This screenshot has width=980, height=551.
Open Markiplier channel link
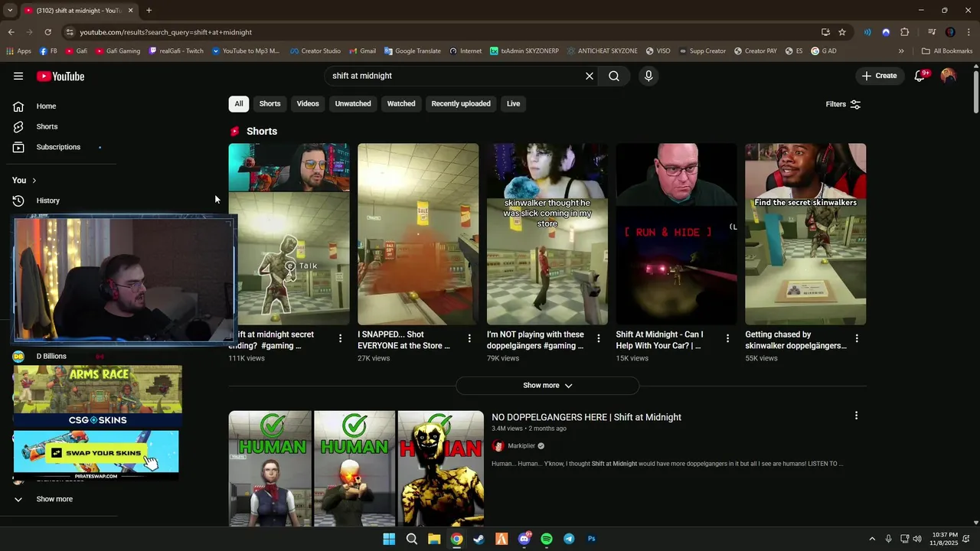pos(521,446)
